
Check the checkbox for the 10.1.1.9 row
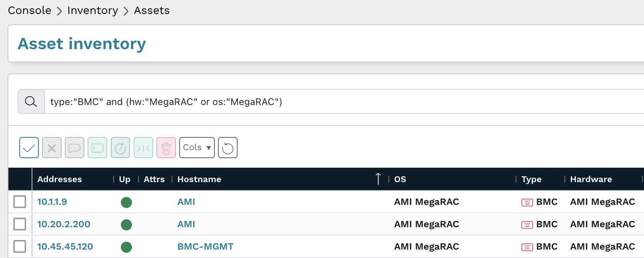(20, 202)
